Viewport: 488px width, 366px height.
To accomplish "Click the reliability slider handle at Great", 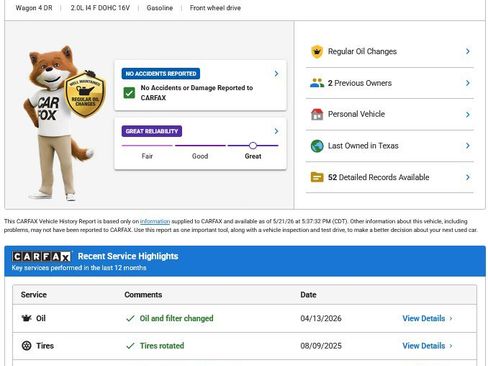I will [x=253, y=145].
